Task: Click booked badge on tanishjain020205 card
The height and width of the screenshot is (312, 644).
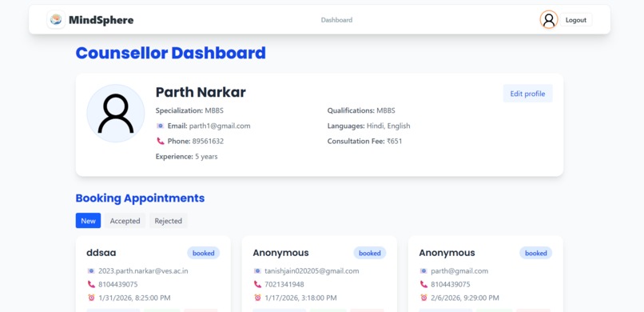Action: pyautogui.click(x=370, y=254)
